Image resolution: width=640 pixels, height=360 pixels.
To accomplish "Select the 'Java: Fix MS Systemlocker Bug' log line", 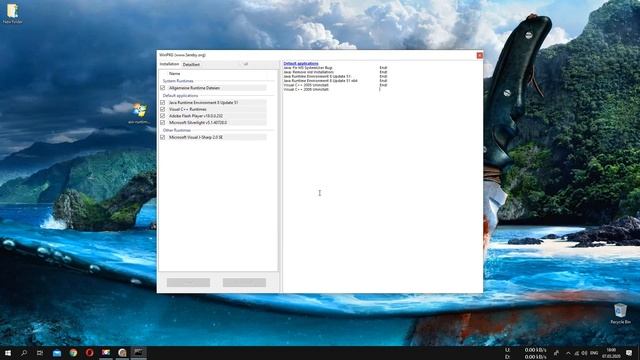I will (308, 68).
